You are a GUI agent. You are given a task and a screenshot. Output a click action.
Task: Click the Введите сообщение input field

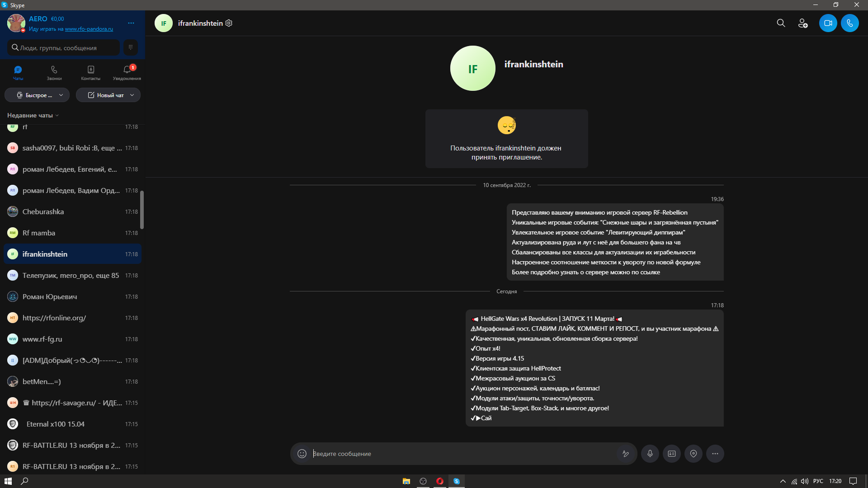point(463,454)
